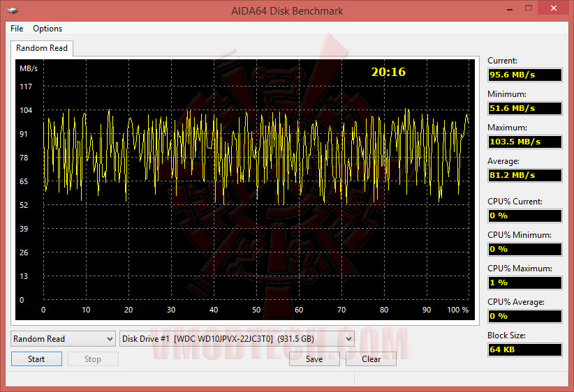Viewport: 574px width, 392px height.
Task: Click the Average 81.2 MB/s value
Action: click(x=524, y=175)
